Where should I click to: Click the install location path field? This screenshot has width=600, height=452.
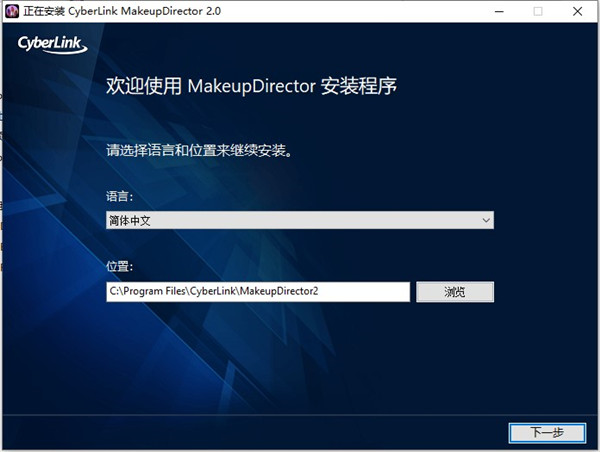point(258,291)
